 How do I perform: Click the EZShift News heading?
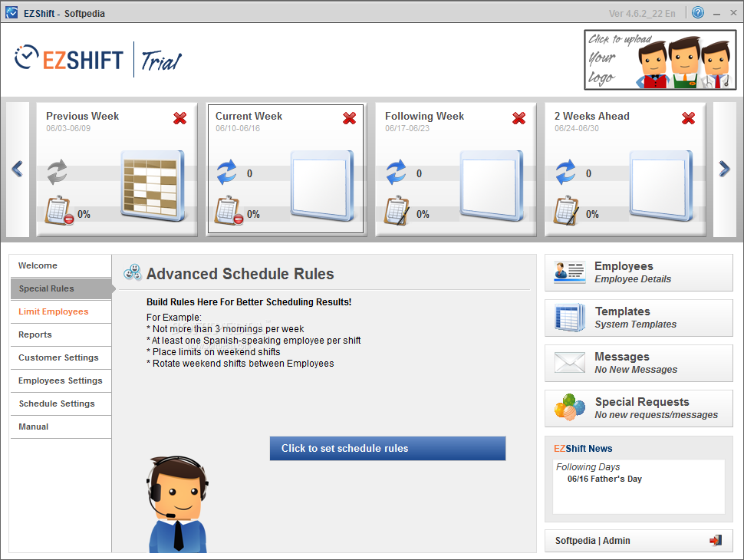coord(583,449)
